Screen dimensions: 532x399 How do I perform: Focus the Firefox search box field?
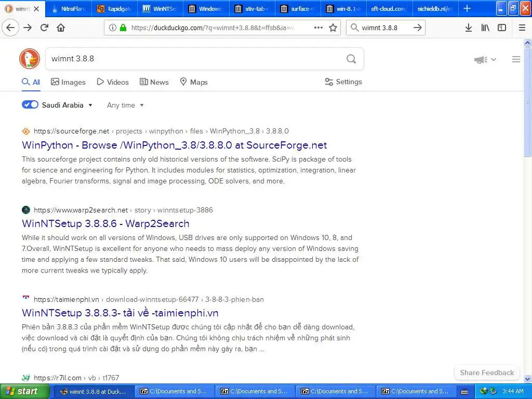pos(386,28)
